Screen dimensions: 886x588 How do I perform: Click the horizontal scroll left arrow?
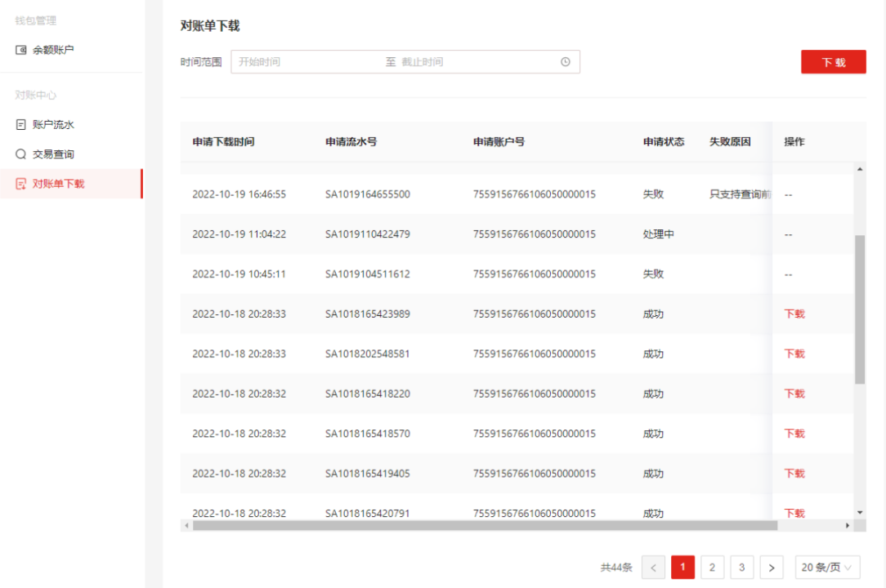pyautogui.click(x=186, y=525)
